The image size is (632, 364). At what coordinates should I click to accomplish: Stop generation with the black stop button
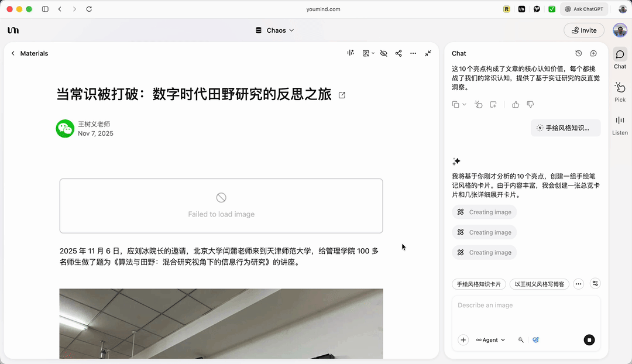pyautogui.click(x=589, y=340)
